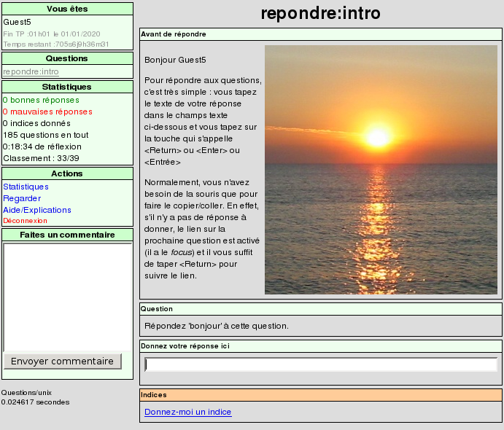Open Aide/Explications help link
The width and height of the screenshot is (504, 430).
pyautogui.click(x=36, y=210)
